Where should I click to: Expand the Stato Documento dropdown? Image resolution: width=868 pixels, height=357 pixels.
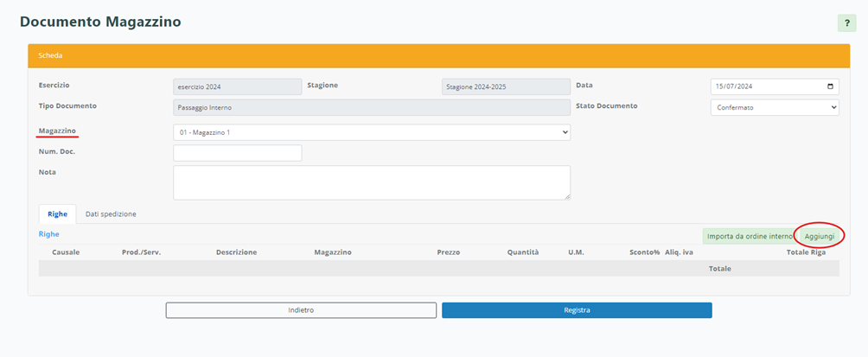[774, 107]
